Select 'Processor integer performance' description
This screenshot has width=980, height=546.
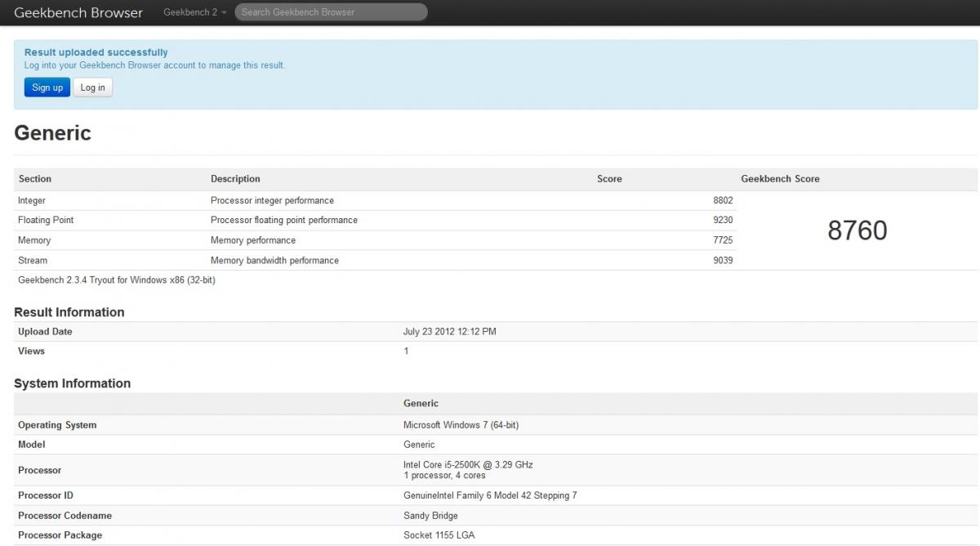click(x=272, y=200)
